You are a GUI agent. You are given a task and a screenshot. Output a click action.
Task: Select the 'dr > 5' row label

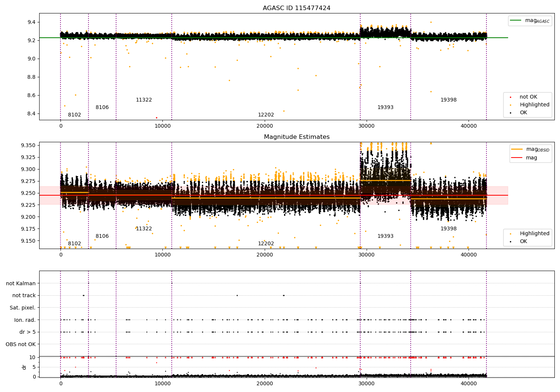[x=28, y=332]
